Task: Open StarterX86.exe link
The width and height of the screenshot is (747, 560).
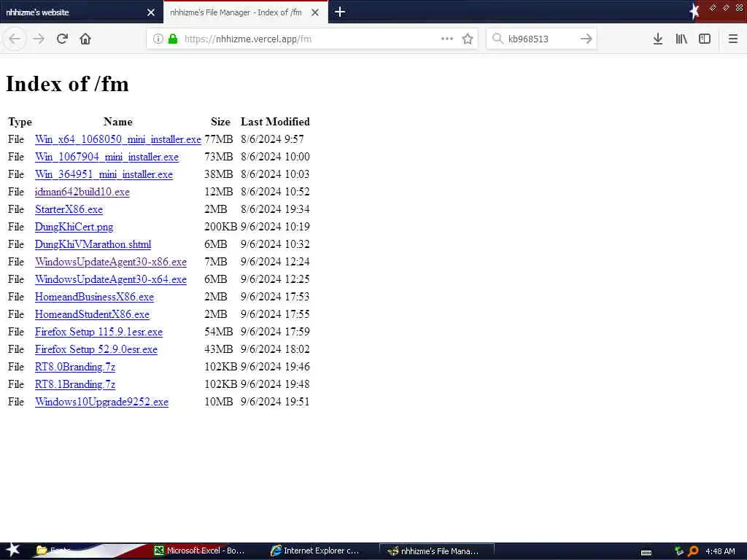Action: [69, 209]
